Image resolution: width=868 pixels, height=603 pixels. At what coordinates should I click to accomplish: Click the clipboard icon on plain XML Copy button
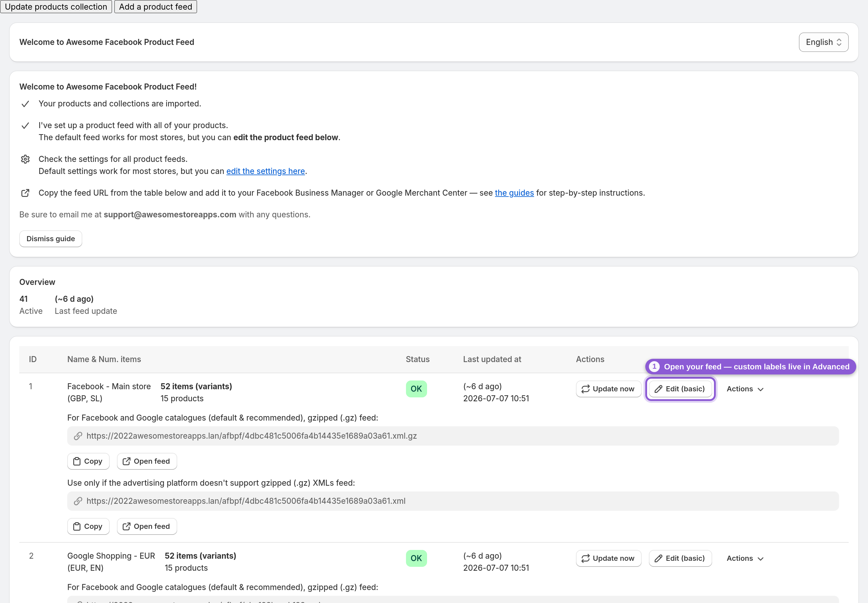tap(77, 526)
